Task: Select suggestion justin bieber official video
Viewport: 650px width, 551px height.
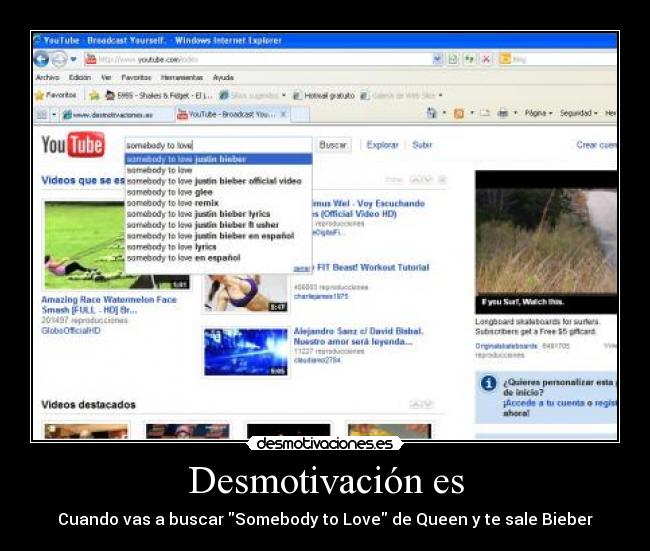Action: 218,181
